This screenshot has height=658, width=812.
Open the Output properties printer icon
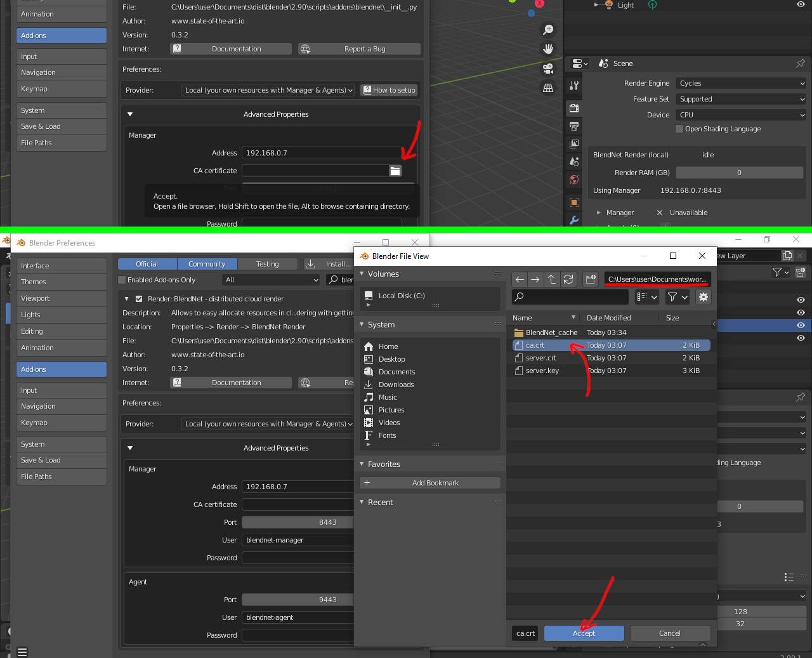click(x=574, y=126)
